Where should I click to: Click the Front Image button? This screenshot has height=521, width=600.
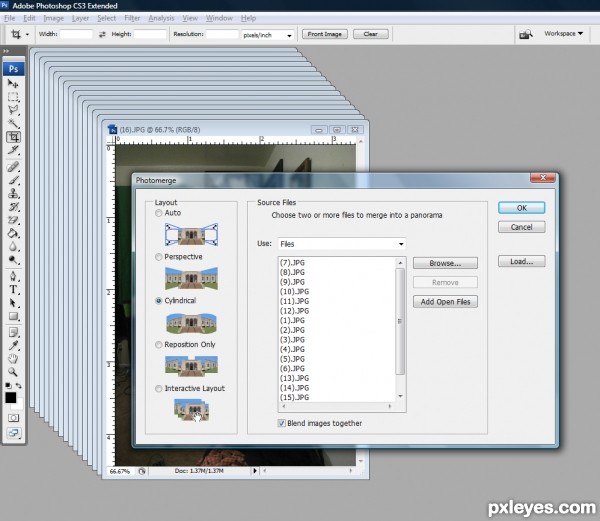coord(324,34)
